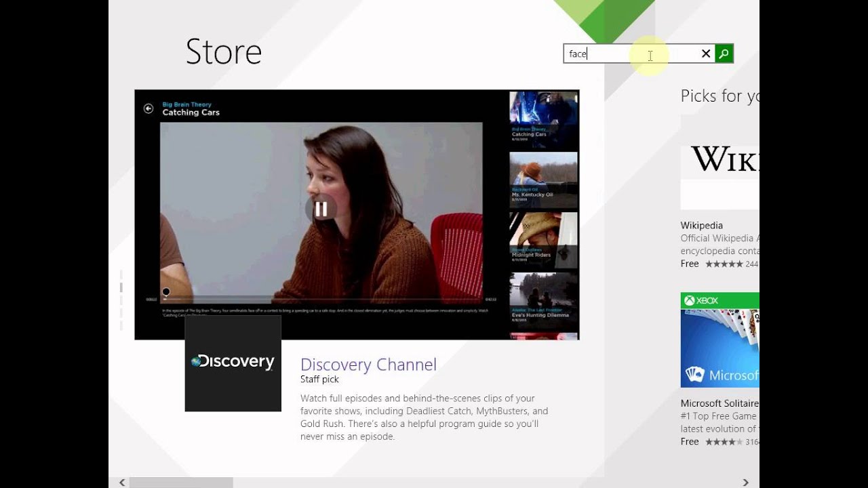Viewport: 868px width, 488px height.
Task: Click the right scroll arrow at the bottom
Action: 745,483
